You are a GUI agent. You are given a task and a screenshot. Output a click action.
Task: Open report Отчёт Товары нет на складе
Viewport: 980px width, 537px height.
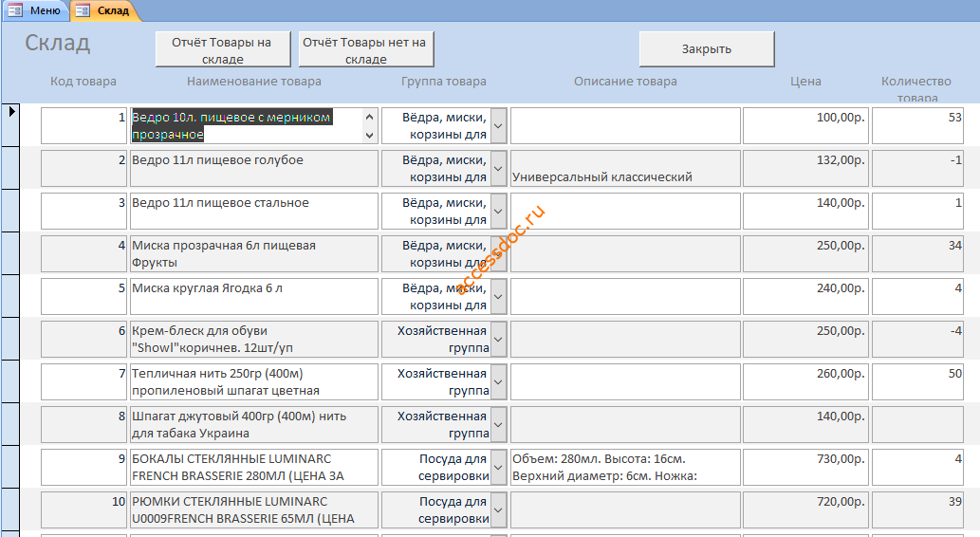(x=366, y=49)
